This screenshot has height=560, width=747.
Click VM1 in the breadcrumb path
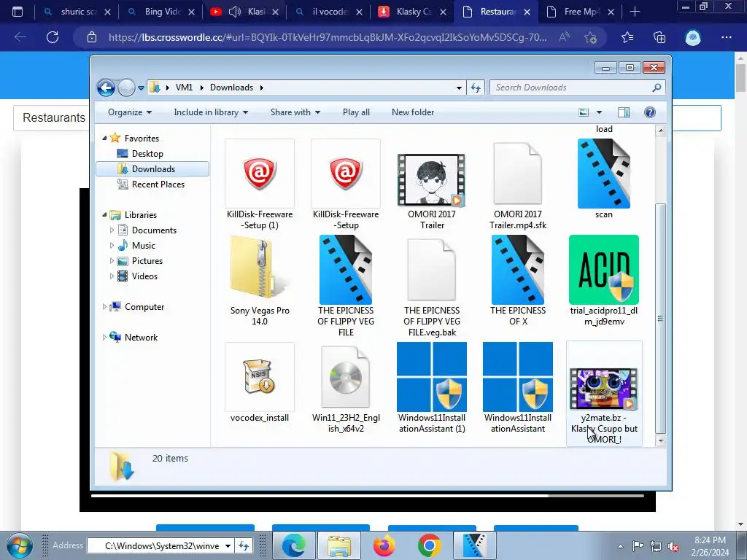(x=184, y=87)
